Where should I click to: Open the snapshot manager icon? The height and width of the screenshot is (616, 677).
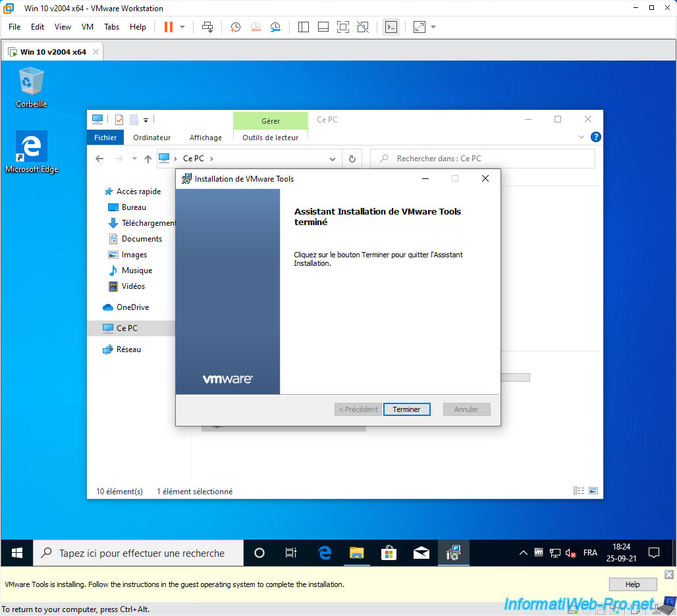(x=275, y=27)
